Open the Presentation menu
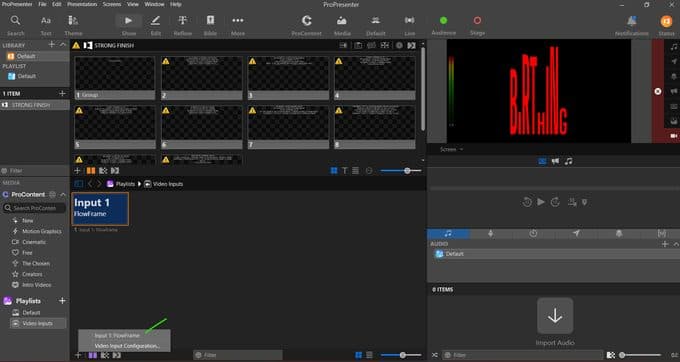 pos(82,4)
